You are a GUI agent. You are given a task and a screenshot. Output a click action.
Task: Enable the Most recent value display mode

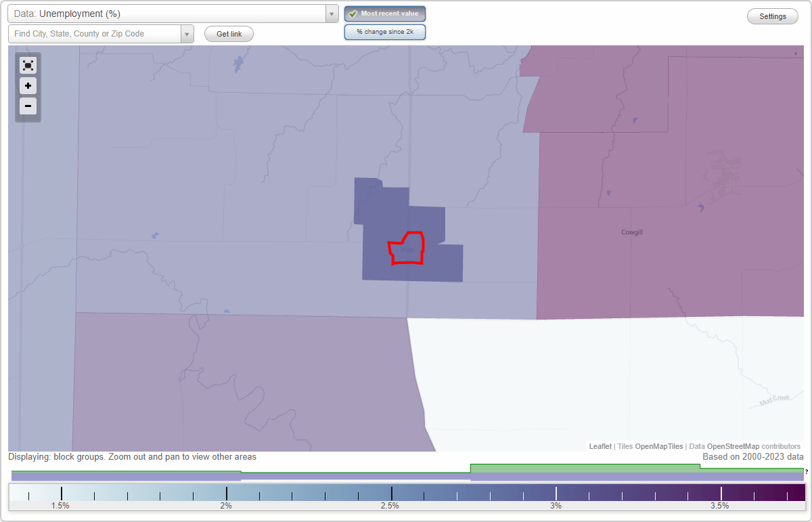[385, 13]
